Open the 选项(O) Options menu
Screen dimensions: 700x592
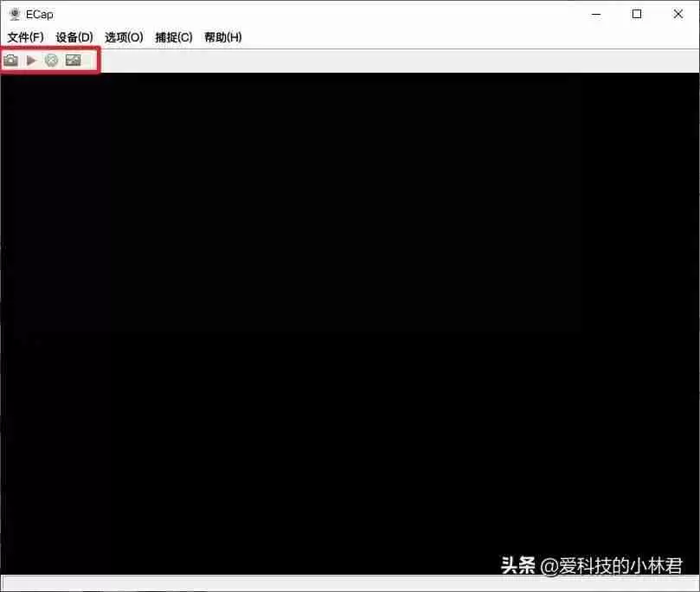tap(122, 36)
